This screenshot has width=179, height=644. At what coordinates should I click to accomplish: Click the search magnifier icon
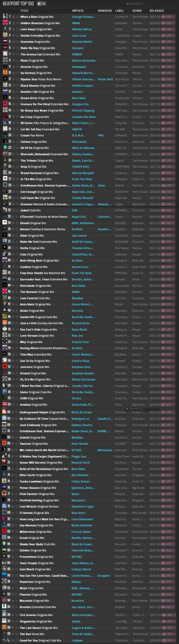tap(127, 4)
